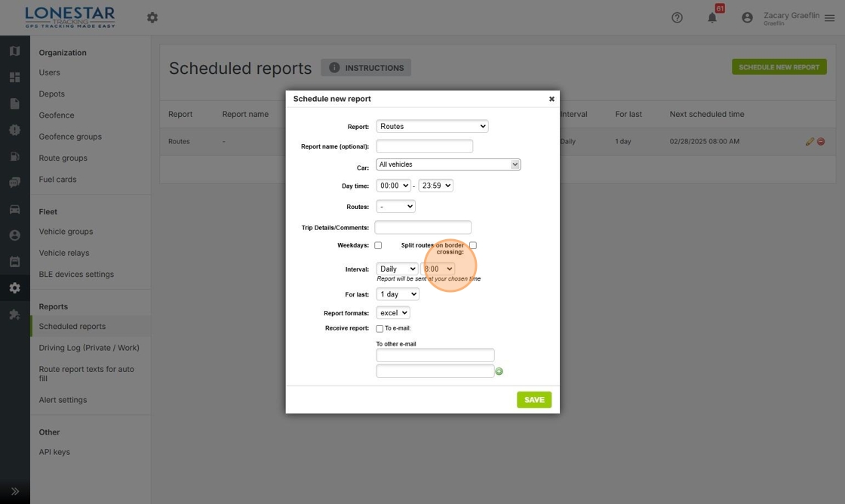Save the new scheduled report
This screenshot has width=845, height=504.
click(534, 400)
